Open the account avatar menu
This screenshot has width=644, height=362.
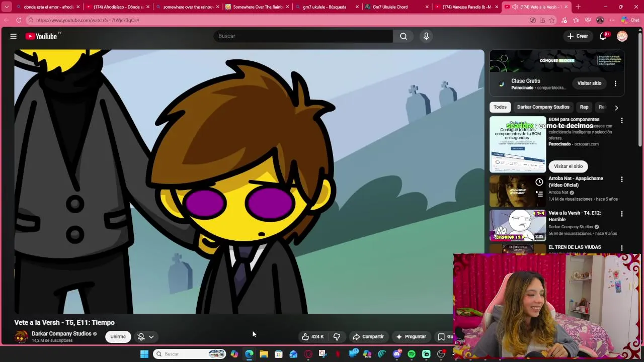point(622,36)
